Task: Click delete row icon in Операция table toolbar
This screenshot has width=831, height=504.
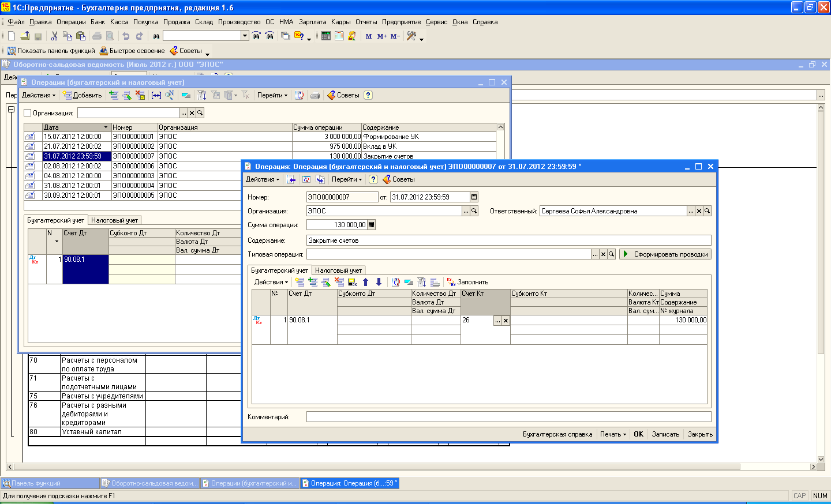Action: click(339, 282)
